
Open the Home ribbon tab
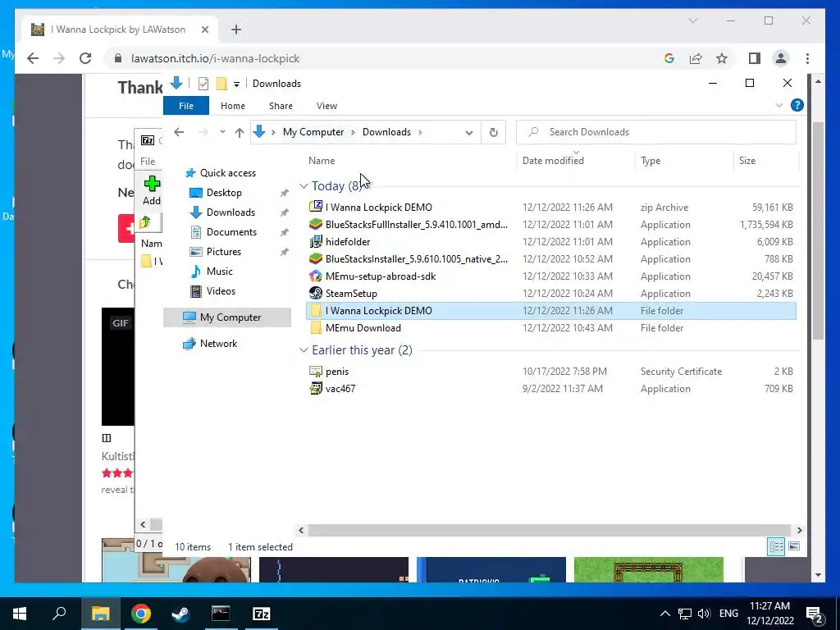pyautogui.click(x=232, y=106)
